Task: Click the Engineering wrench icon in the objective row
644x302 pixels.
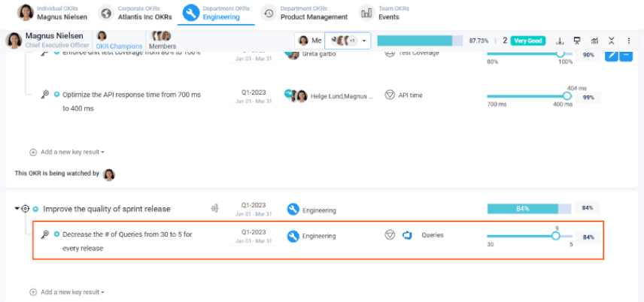Action: (293, 210)
